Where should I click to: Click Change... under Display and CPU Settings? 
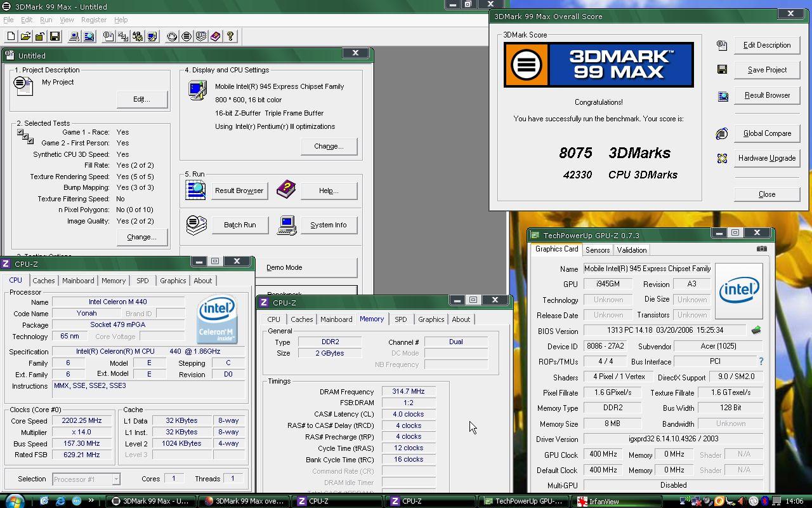click(329, 146)
